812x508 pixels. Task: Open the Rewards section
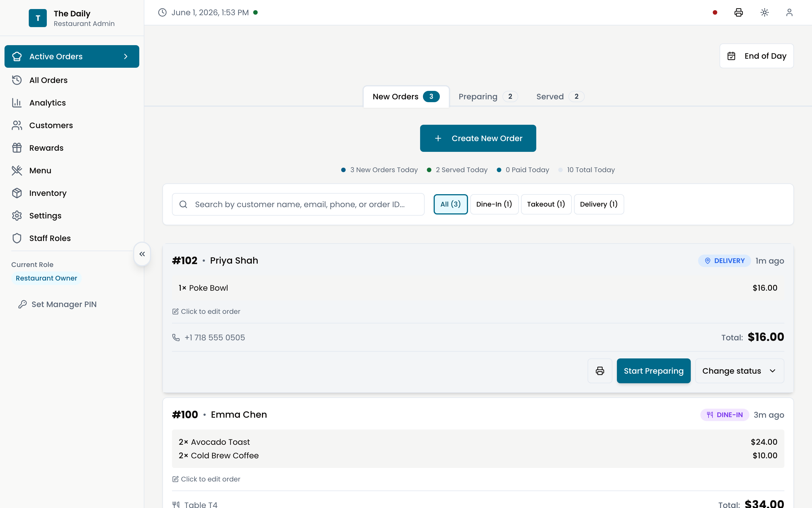coord(72,148)
